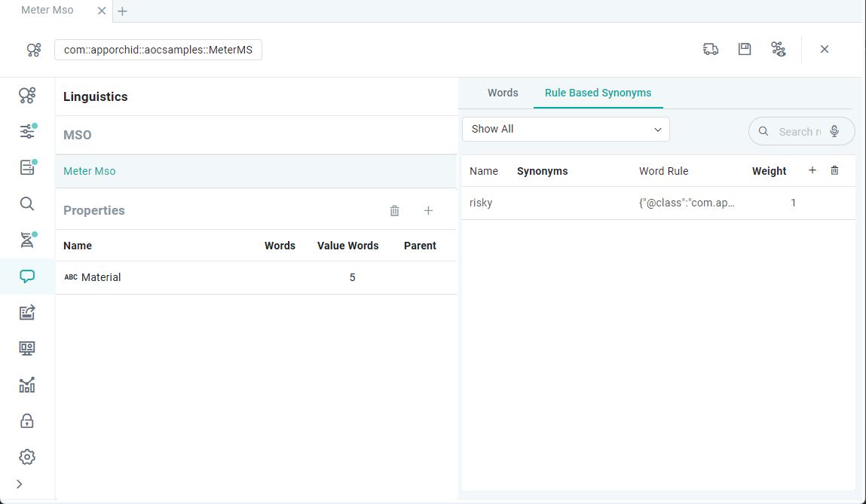Click the DNA helix icon in sidebar
Viewport: 866px width, 504px height.
pos(27,240)
